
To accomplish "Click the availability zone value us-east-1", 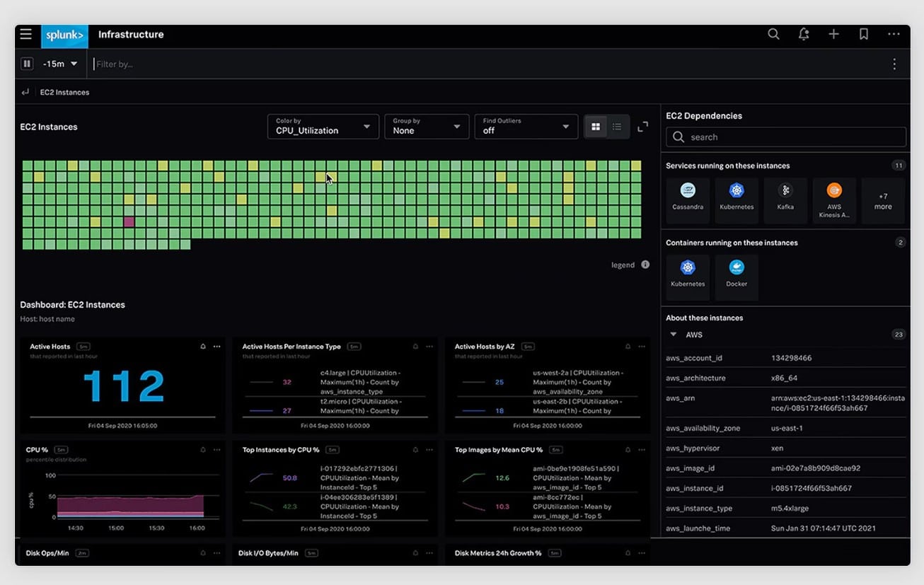I will 787,428.
